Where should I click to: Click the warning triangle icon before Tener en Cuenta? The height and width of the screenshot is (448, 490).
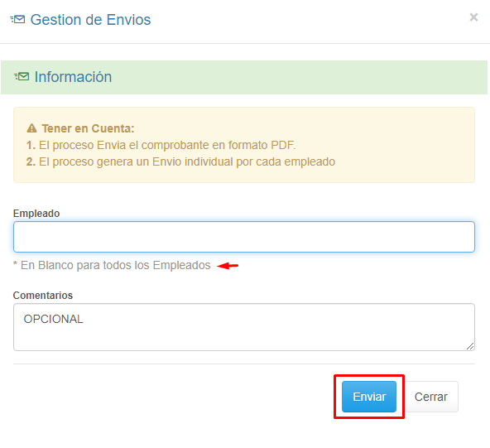click(x=32, y=128)
